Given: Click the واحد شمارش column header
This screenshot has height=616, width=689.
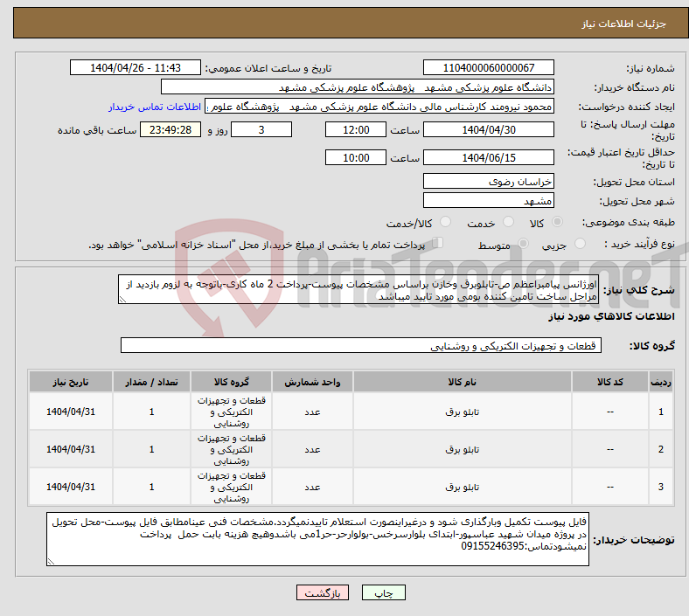Looking at the screenshot, I should click(312, 382).
